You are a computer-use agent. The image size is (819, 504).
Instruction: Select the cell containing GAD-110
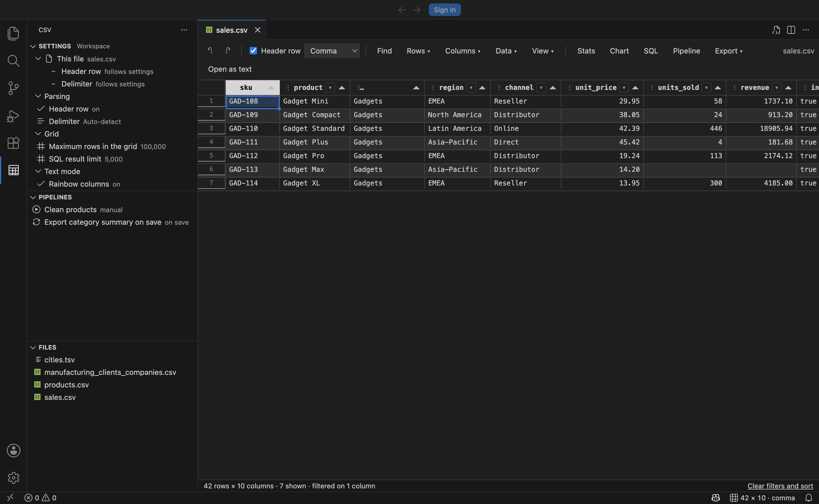252,129
